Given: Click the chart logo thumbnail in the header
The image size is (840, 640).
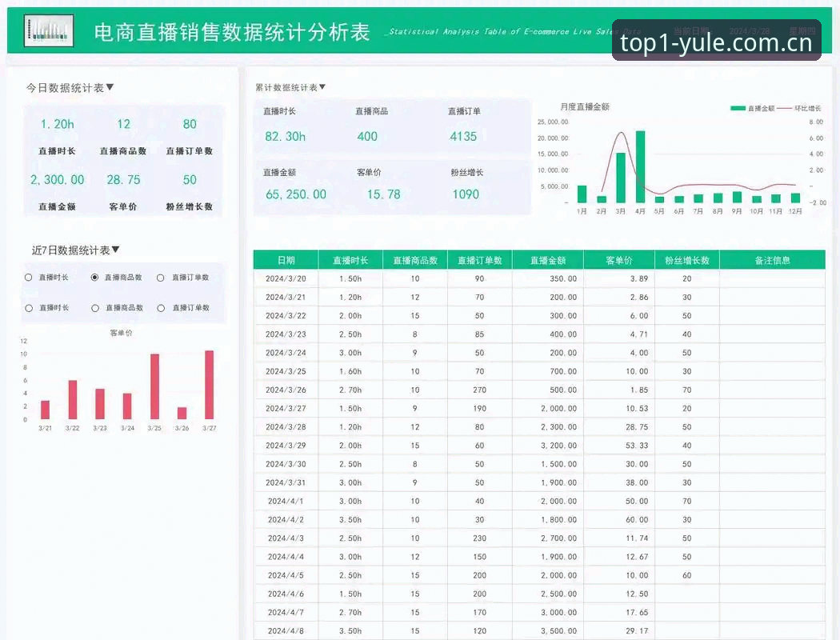Looking at the screenshot, I should click(49, 30).
